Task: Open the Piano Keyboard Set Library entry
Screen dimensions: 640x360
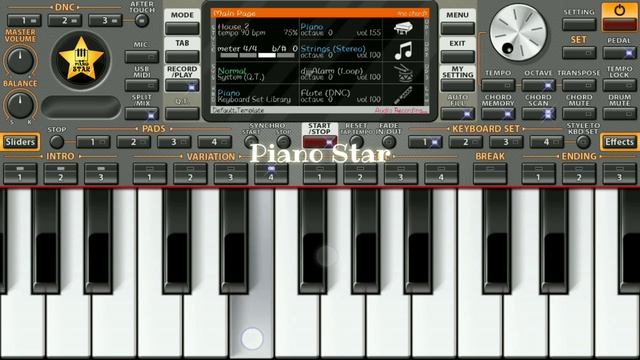Action: pyautogui.click(x=257, y=96)
